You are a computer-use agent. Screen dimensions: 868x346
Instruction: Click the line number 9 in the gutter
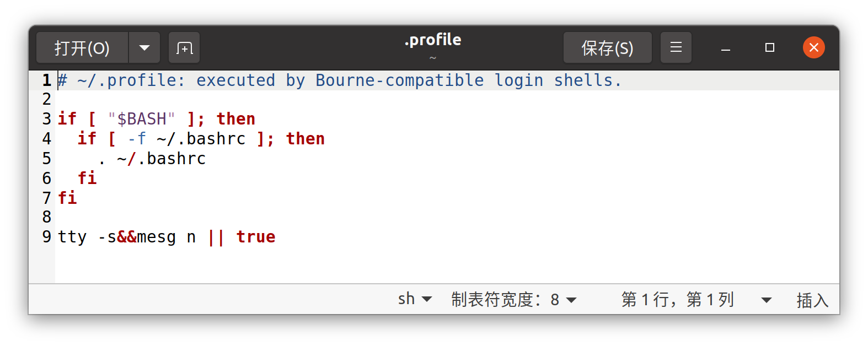[46, 237]
